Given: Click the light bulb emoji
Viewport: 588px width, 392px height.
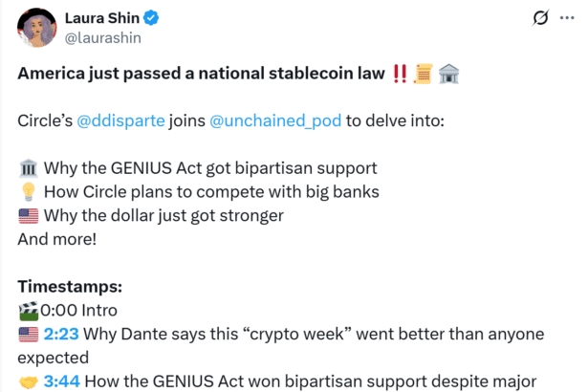Looking at the screenshot, I should click(x=27, y=192).
